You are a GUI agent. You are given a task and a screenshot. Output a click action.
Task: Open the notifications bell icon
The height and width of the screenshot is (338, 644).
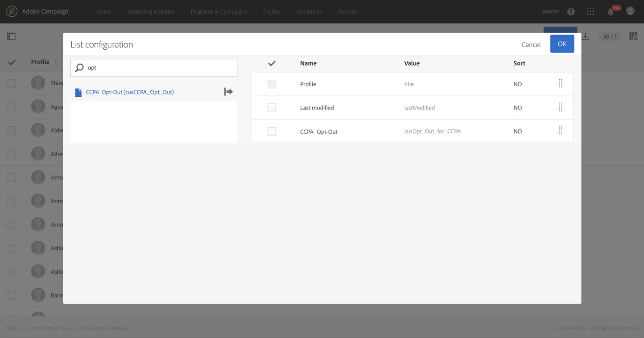click(610, 12)
